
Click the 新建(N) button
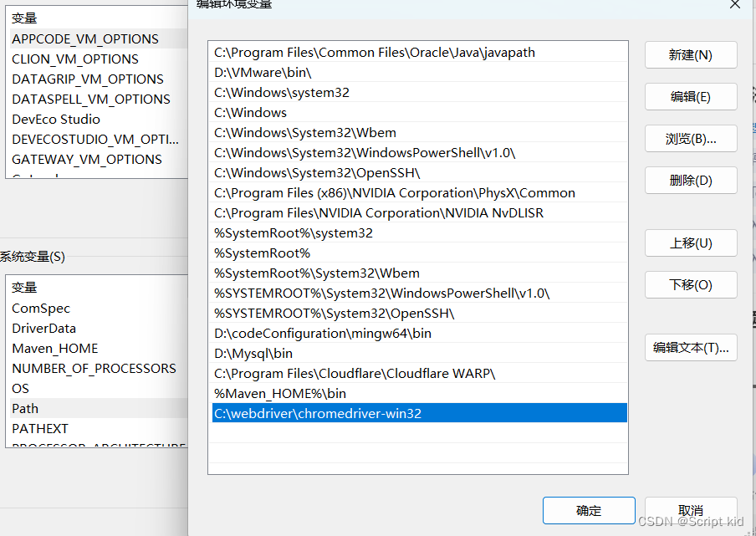coord(690,55)
